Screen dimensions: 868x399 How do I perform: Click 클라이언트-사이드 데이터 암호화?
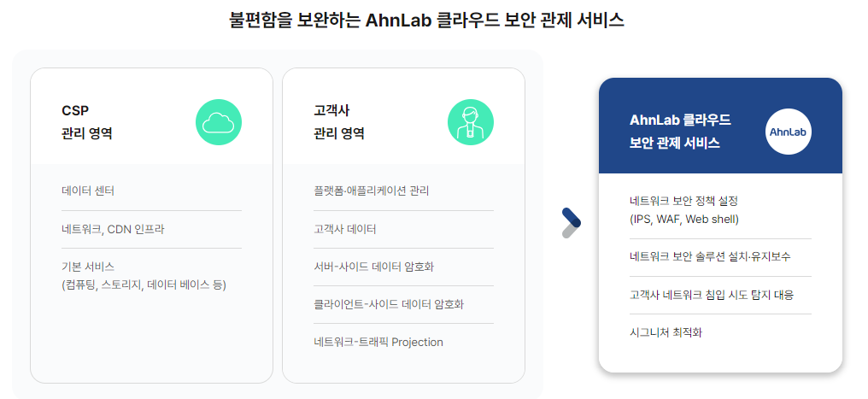coord(389,304)
